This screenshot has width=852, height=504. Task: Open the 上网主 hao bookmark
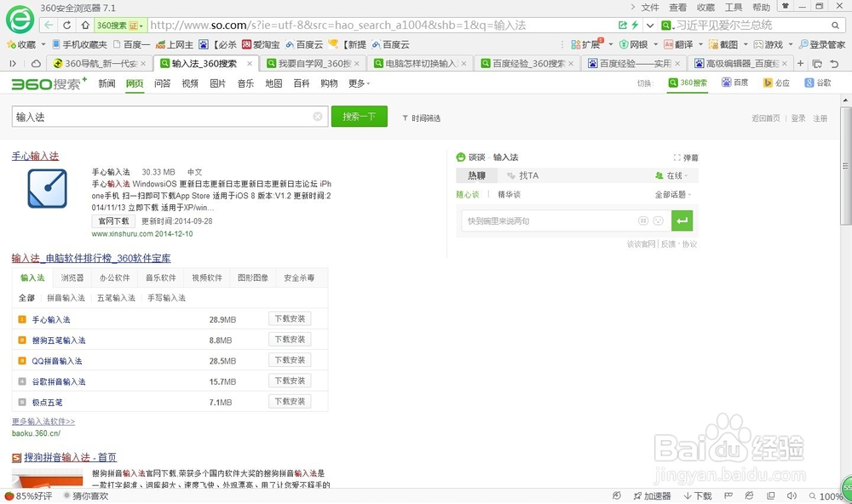pos(175,44)
